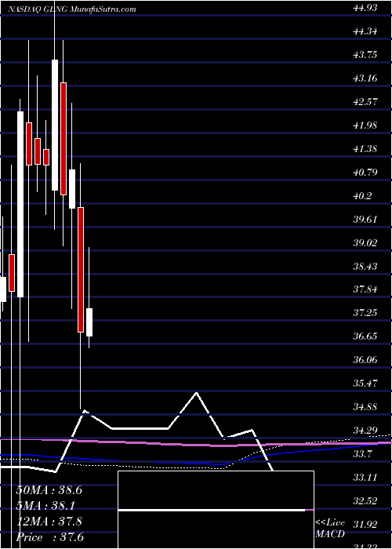Click price axis label 34.29

click(365, 431)
